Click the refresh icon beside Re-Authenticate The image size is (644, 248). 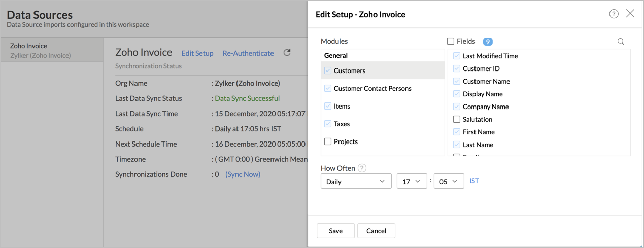[287, 53]
